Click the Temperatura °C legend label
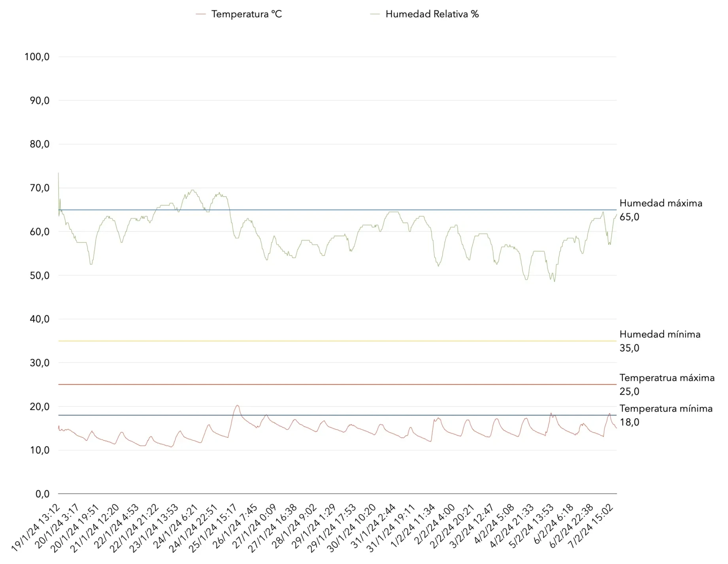The image size is (728, 564). pos(247,14)
